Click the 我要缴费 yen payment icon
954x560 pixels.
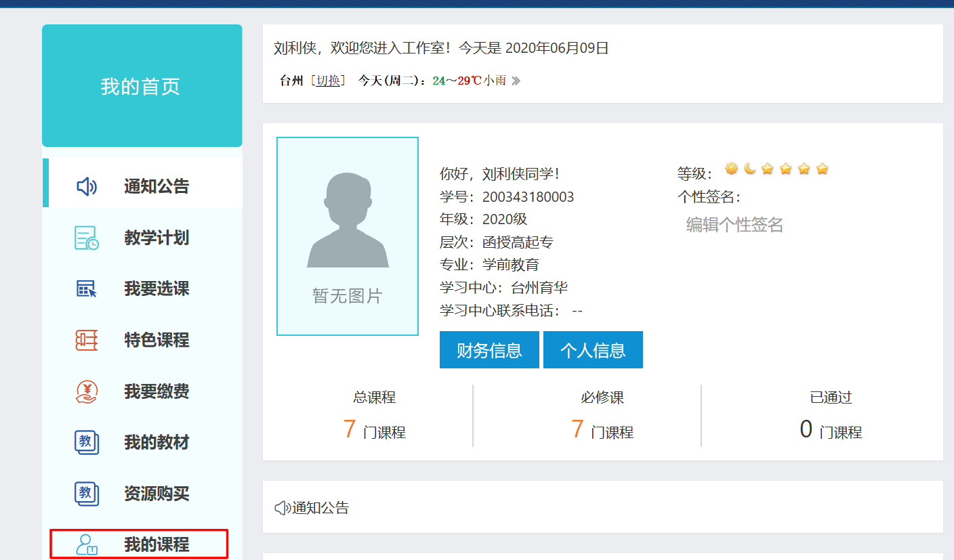pos(87,391)
